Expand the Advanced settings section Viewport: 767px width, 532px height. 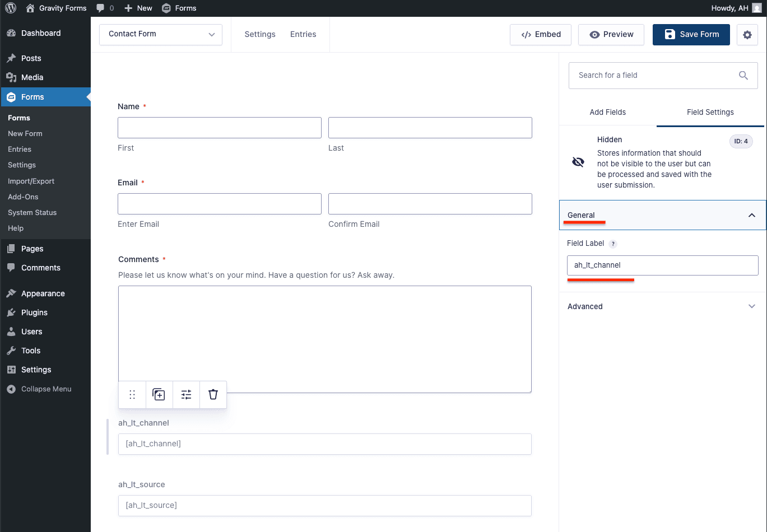751,306
